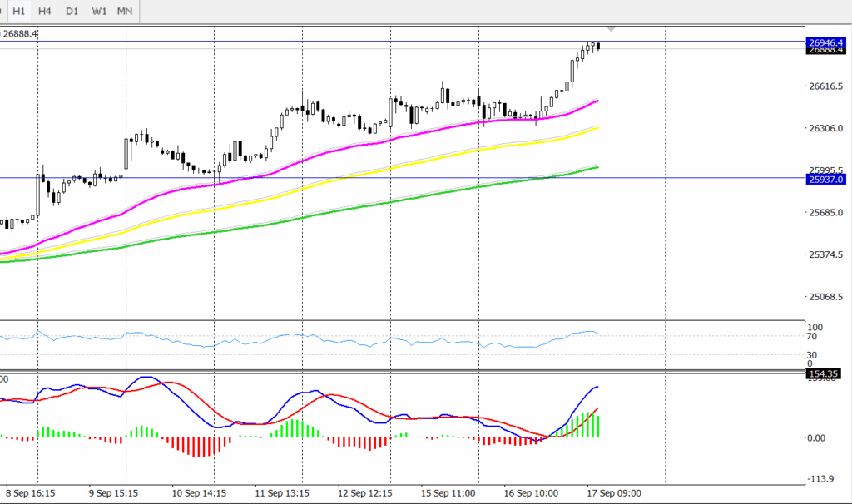Switch chart to H4 timeframe
The image size is (852, 504).
tap(45, 12)
